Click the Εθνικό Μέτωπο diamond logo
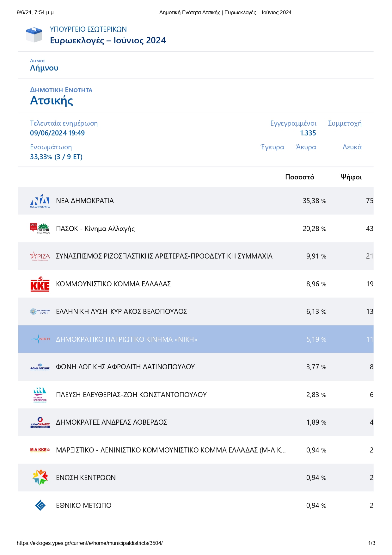The height and width of the screenshot is (555, 392). (x=40, y=505)
